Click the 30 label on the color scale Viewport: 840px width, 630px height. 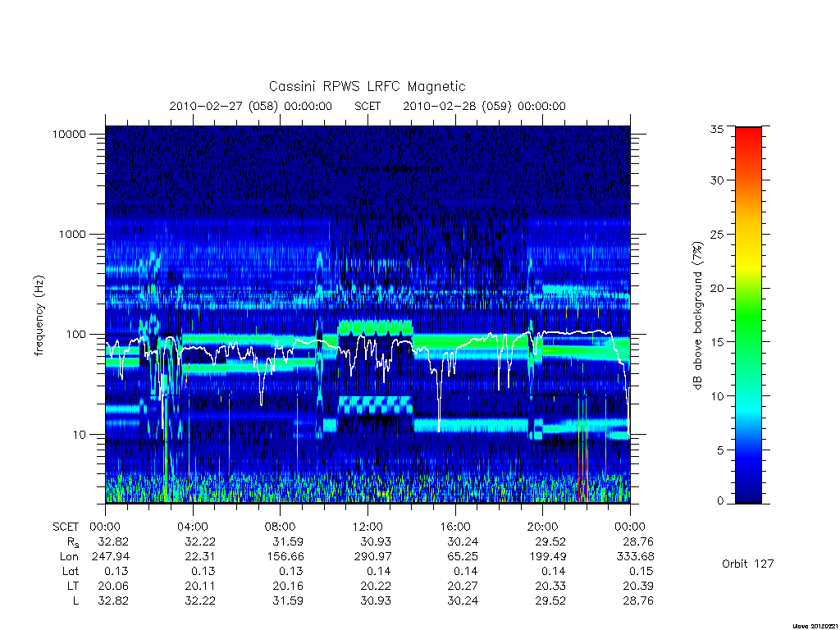coord(716,180)
